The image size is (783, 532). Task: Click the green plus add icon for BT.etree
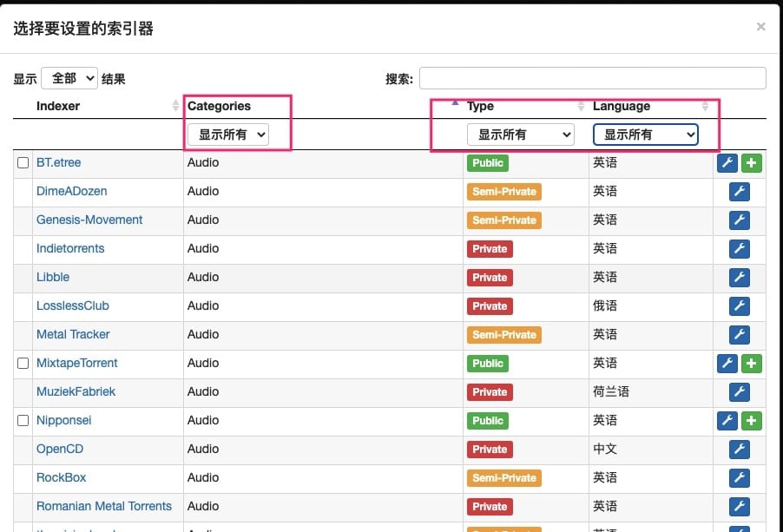[752, 163]
